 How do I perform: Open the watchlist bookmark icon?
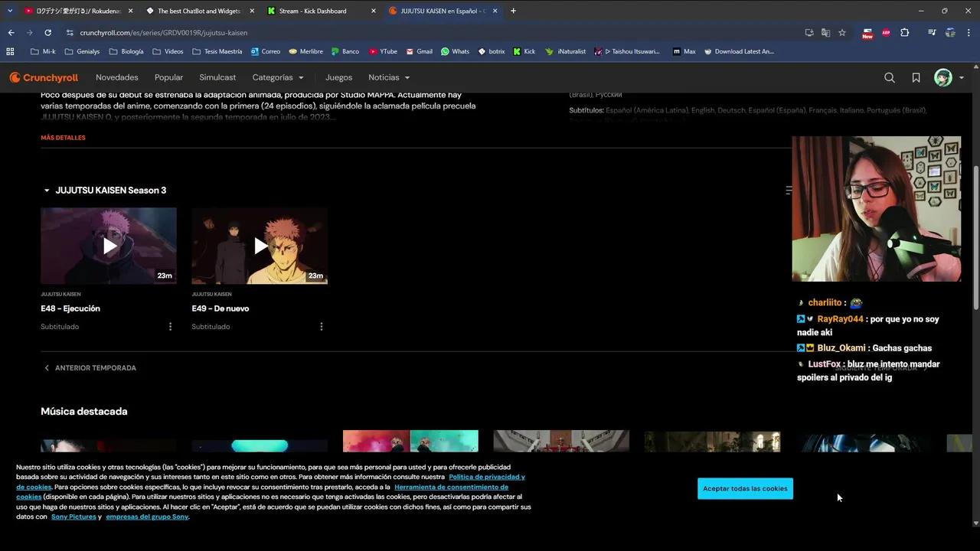(x=916, y=77)
